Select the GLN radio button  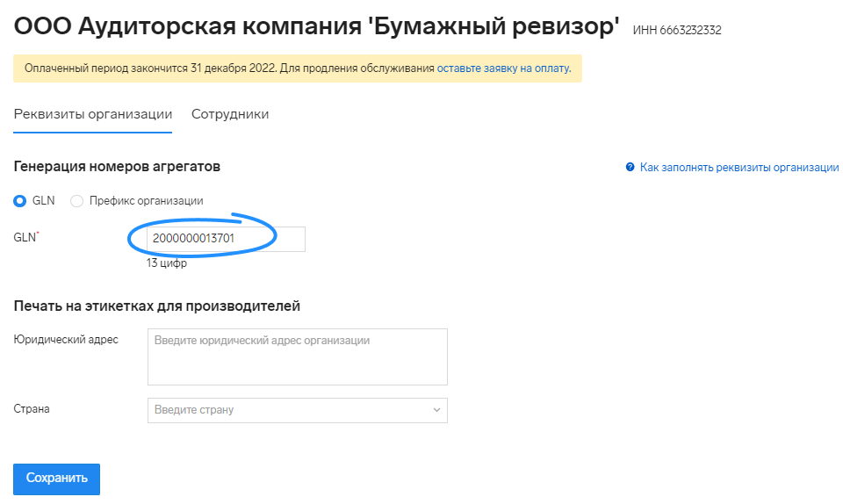click(20, 201)
